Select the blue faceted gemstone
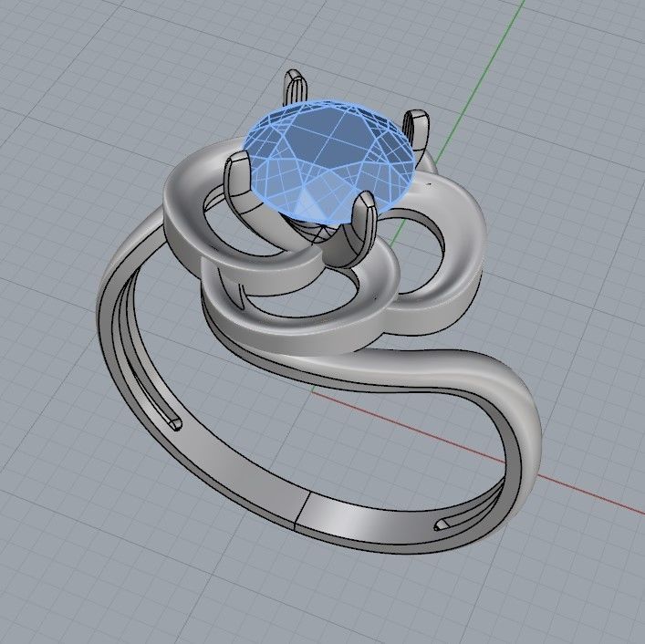 329,161
